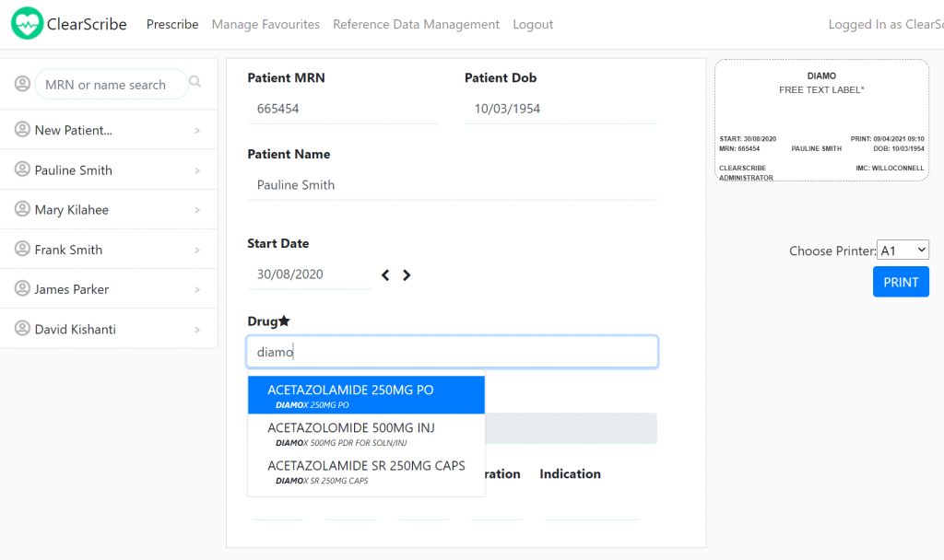The image size is (944, 560).
Task: Select Mary Kilahee in patient list
Action: coord(109,209)
